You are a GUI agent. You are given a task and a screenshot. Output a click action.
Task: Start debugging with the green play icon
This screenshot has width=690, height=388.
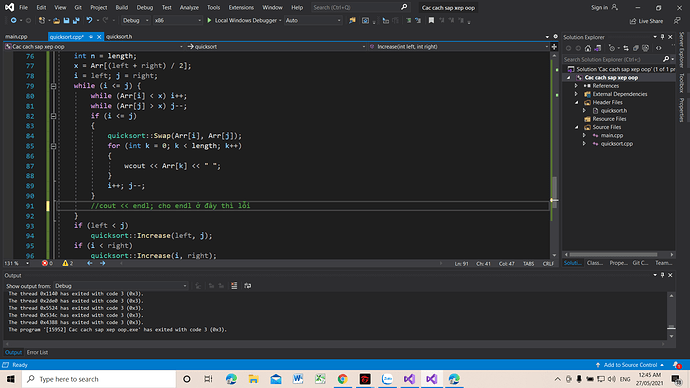point(209,20)
